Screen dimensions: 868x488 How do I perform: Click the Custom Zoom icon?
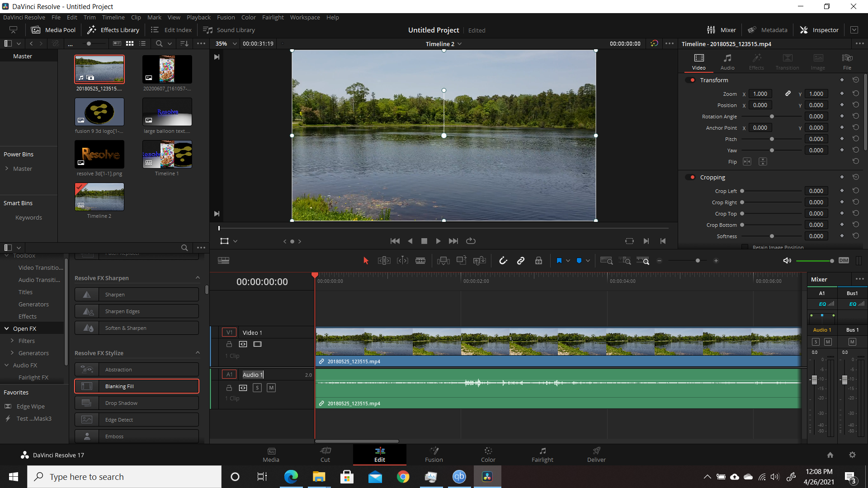pos(643,261)
